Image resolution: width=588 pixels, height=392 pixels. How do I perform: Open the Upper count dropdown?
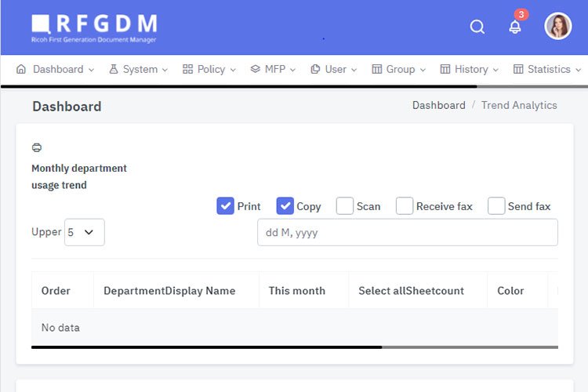tap(84, 232)
